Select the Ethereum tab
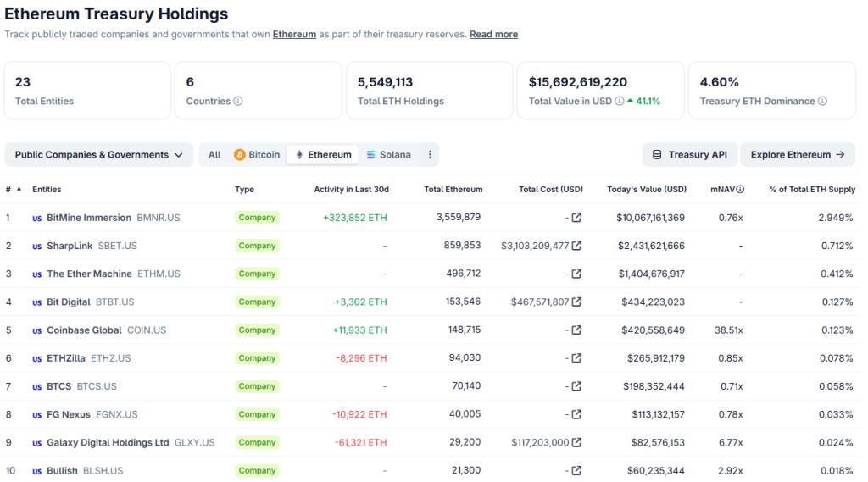The height and width of the screenshot is (482, 868). 323,155
